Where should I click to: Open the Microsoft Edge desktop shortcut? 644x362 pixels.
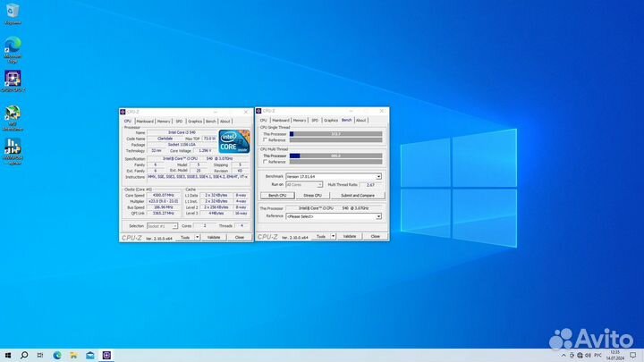(x=13, y=49)
